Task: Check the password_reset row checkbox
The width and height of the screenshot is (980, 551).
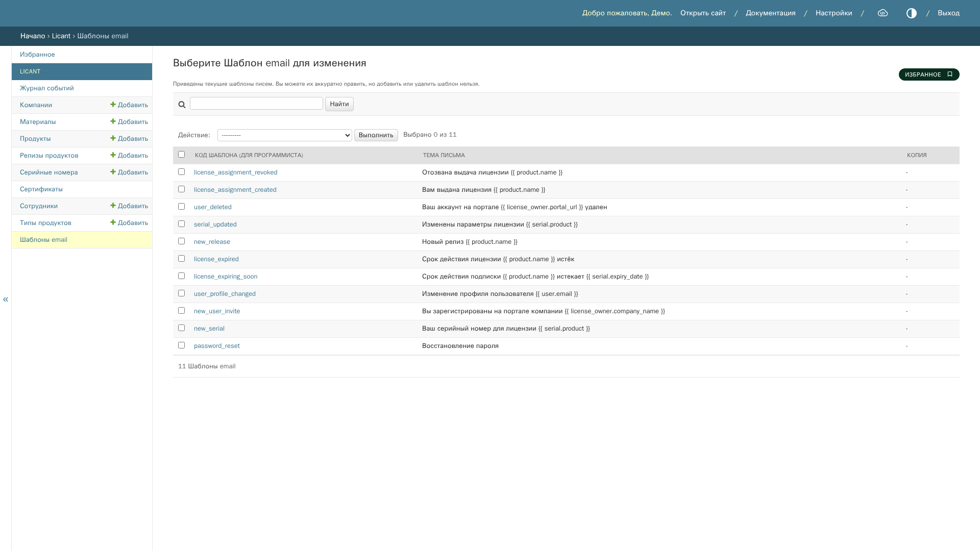Action: (x=181, y=345)
